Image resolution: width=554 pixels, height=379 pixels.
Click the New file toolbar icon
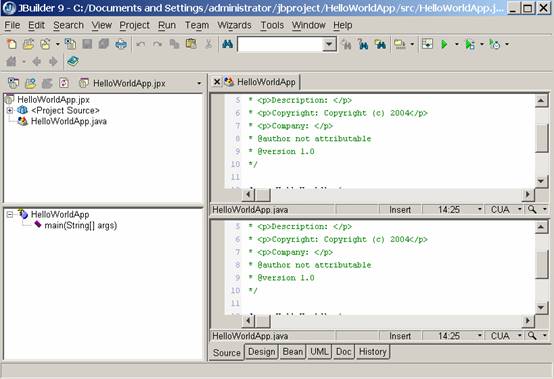coord(12,44)
